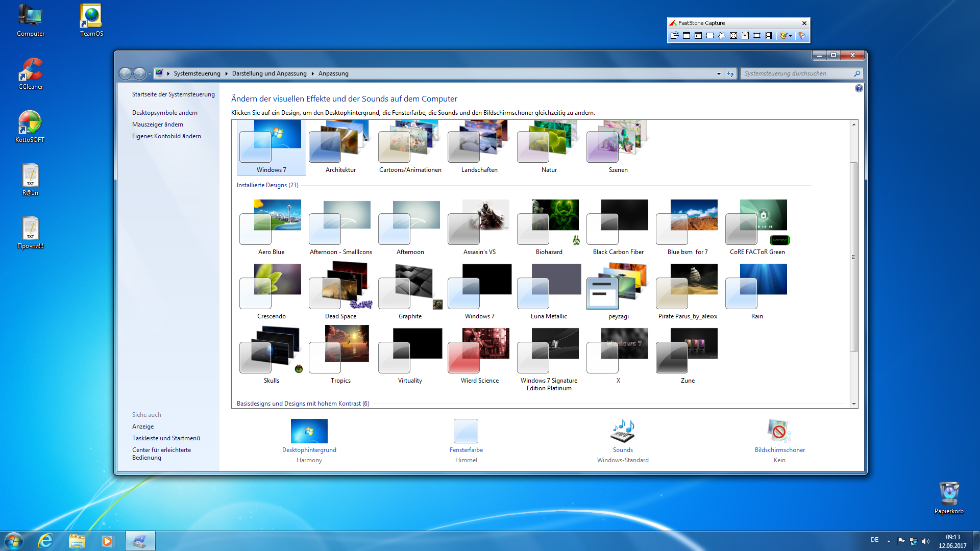The image size is (980, 551).
Task: Apply the Biohazard theme
Action: [549, 228]
